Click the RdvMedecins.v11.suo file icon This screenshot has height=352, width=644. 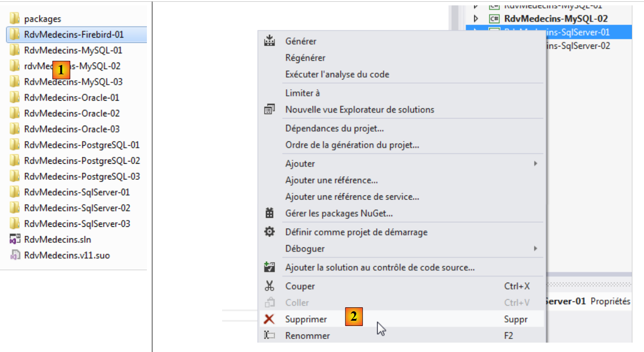tap(15, 255)
